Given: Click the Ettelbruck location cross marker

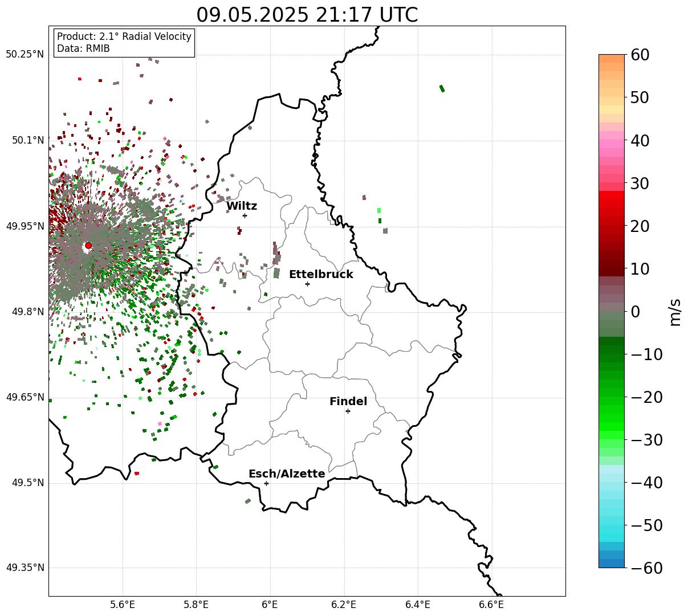Looking at the screenshot, I should [307, 284].
